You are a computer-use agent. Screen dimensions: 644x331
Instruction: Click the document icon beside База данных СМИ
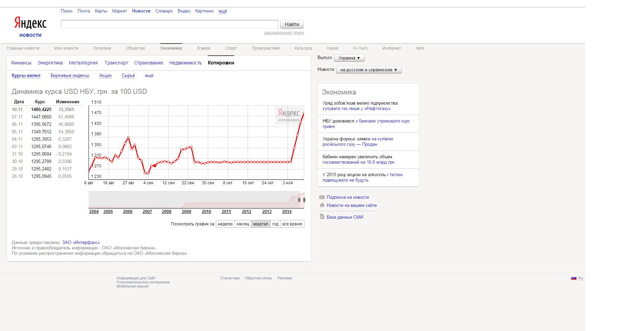point(322,217)
